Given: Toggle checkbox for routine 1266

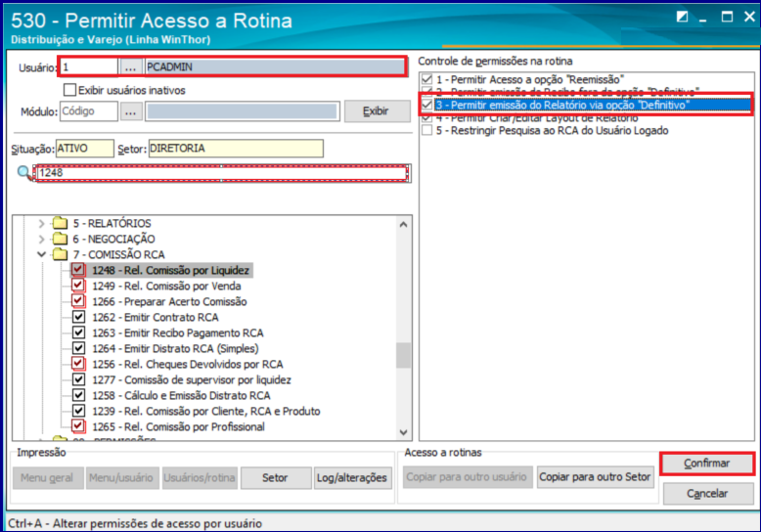Looking at the screenshot, I should [78, 301].
